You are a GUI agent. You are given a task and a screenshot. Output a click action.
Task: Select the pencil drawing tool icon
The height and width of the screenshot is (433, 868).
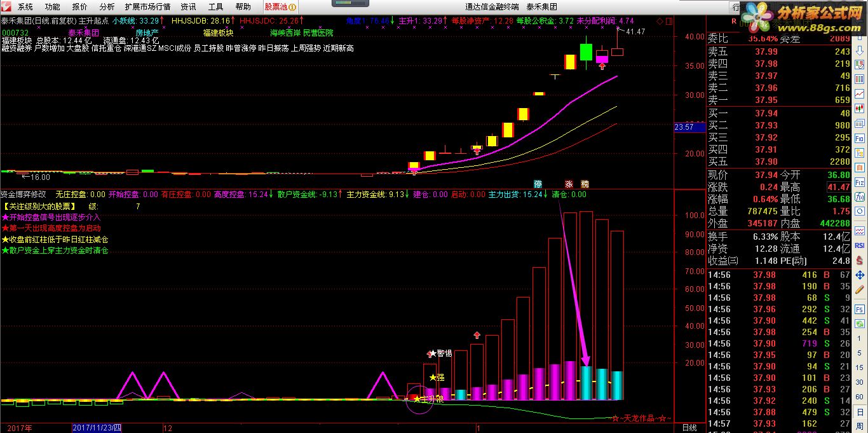click(860, 288)
